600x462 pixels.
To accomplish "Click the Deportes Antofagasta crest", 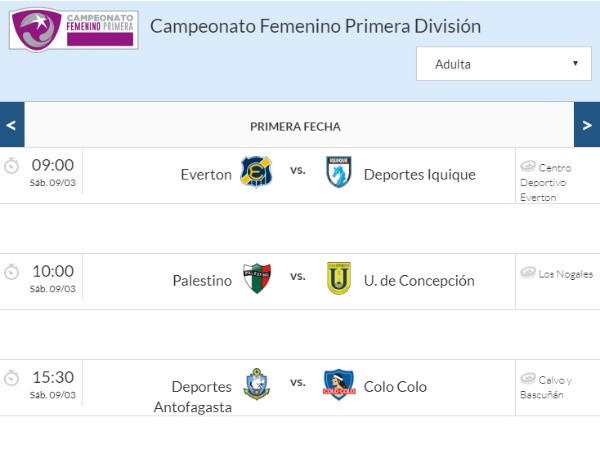I will [x=256, y=384].
